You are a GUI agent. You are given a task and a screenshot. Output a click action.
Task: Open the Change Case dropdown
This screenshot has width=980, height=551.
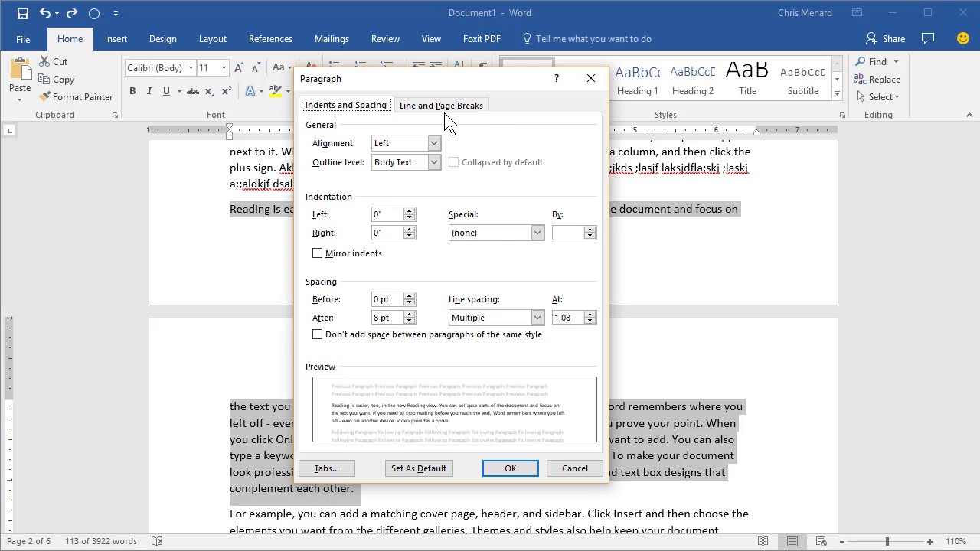[280, 68]
